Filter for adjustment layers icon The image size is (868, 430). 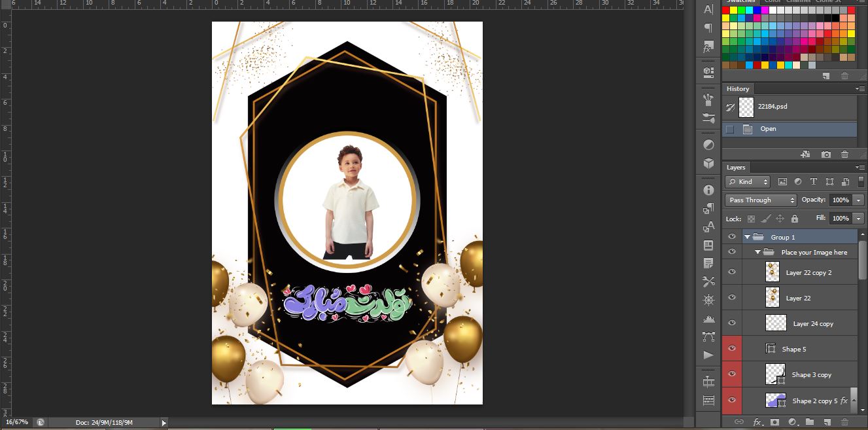click(798, 182)
